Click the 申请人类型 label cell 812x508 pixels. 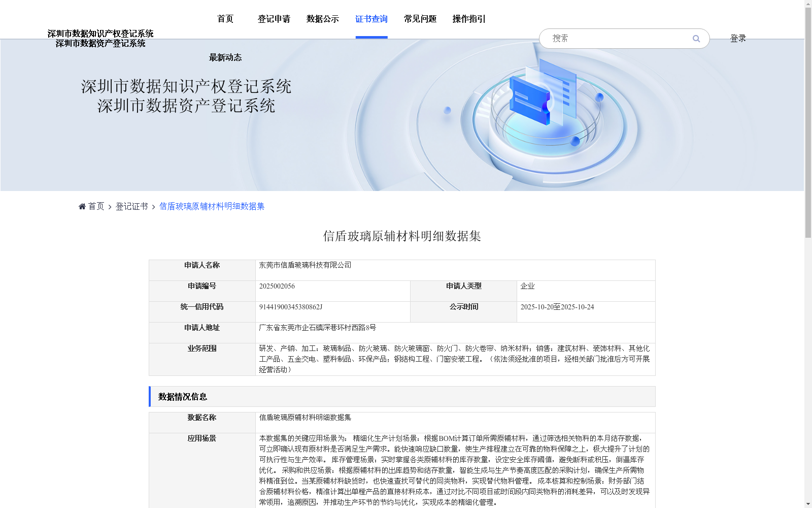463,291
